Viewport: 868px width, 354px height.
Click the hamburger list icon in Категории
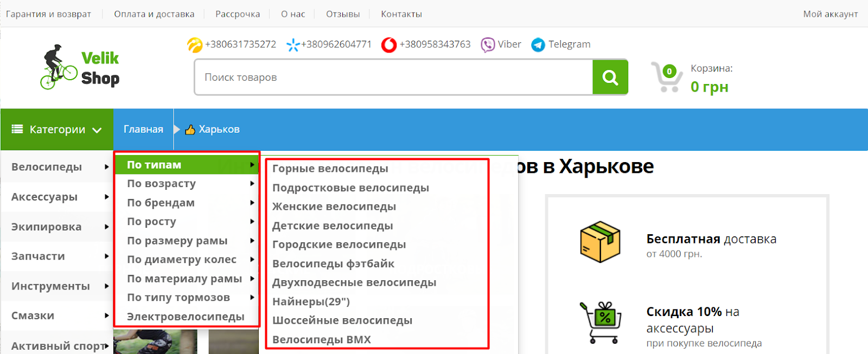point(17,129)
